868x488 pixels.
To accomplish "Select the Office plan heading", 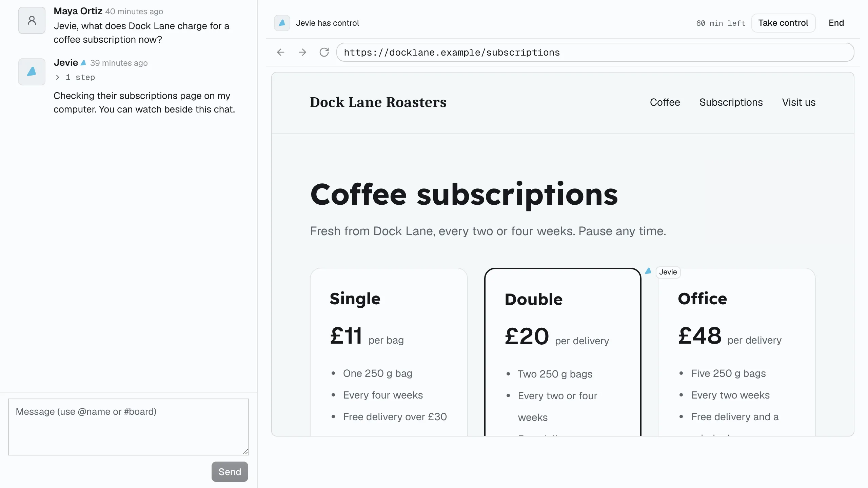I will pos(703,299).
